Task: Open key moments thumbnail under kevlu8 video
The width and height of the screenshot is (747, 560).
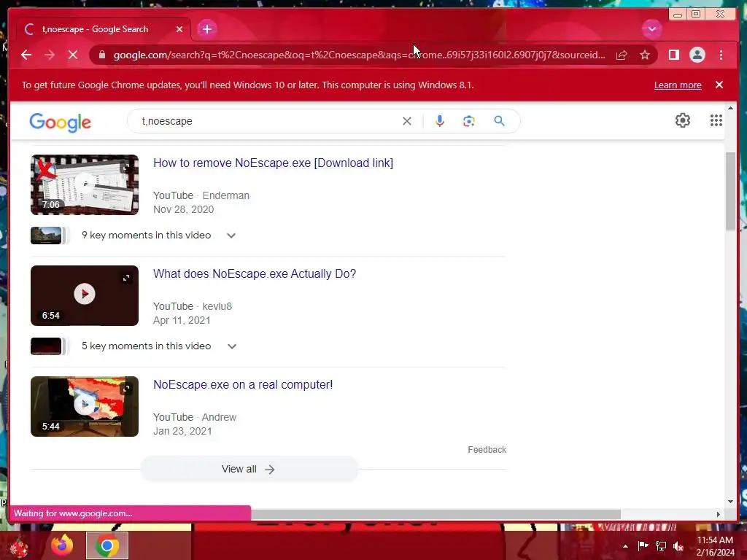Action: (x=46, y=346)
